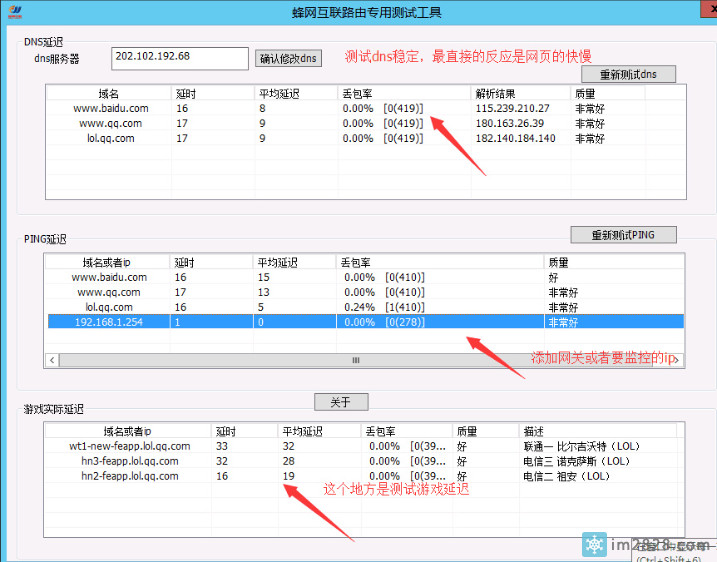This screenshot has width=717, height=562.
Task: Select www.qq.com row in PING list
Action: [109, 292]
